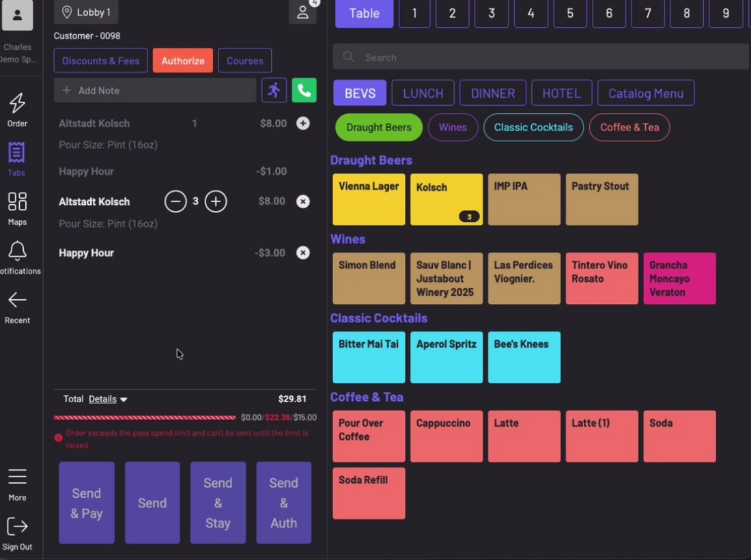Switch to the LUNCH menu tab
Viewport: 751px width, 560px height.
(x=423, y=93)
